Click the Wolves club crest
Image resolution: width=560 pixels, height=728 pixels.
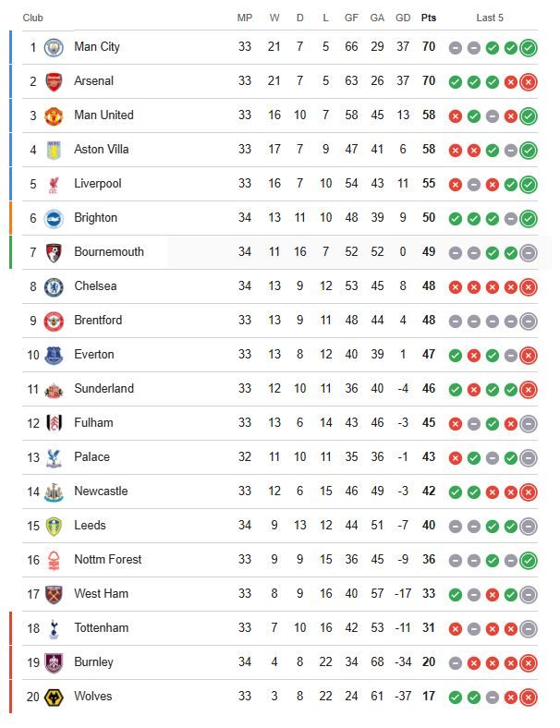54,697
